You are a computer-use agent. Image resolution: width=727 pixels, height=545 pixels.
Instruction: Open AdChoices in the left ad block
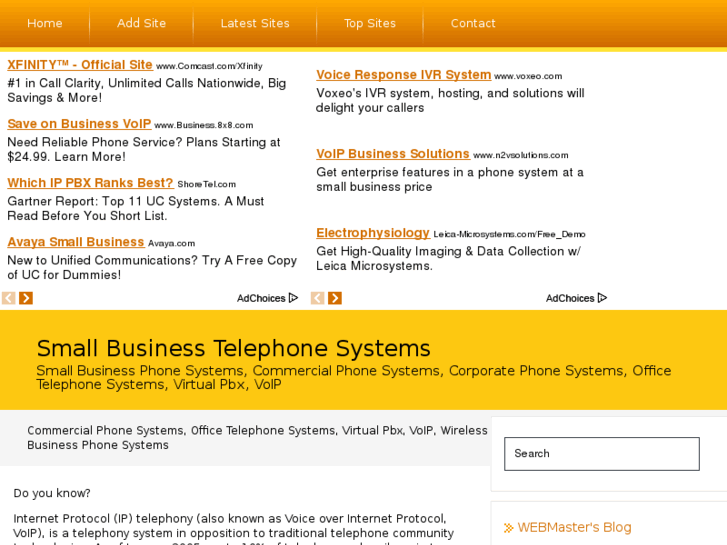268,298
